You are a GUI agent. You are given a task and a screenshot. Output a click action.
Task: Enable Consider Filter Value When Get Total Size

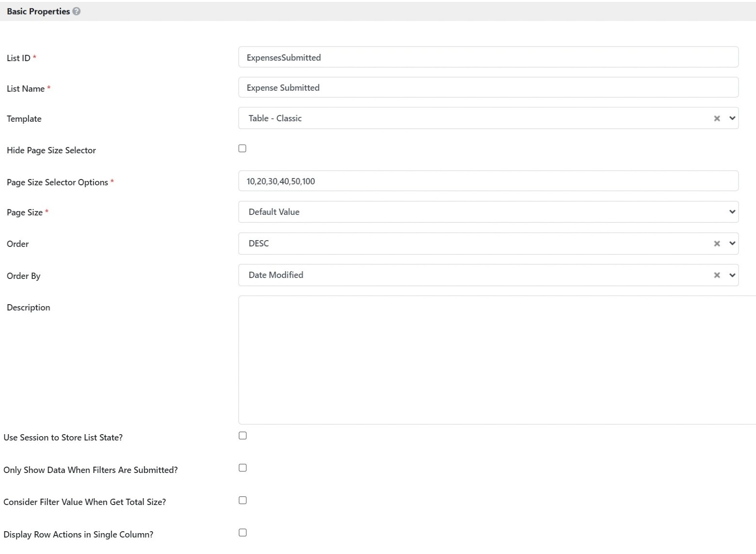pos(243,500)
